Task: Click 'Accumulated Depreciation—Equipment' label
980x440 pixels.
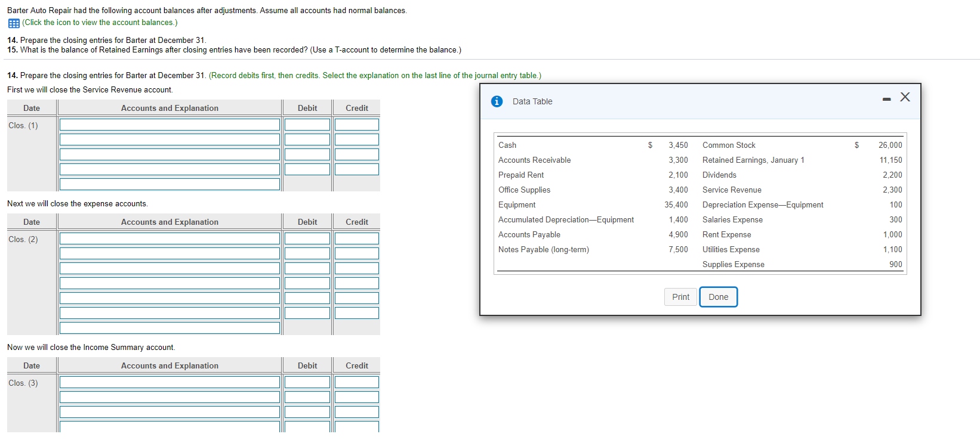Action: click(566, 219)
